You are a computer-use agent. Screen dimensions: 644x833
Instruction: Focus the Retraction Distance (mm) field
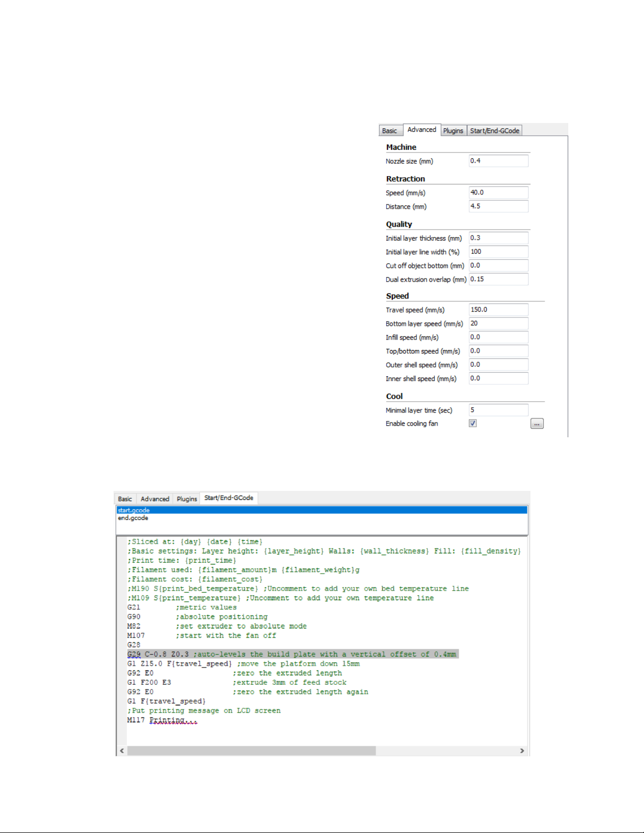click(x=498, y=206)
